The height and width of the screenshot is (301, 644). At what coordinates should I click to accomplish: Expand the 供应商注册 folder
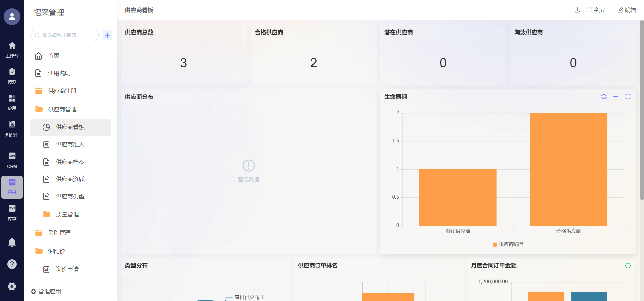click(62, 91)
